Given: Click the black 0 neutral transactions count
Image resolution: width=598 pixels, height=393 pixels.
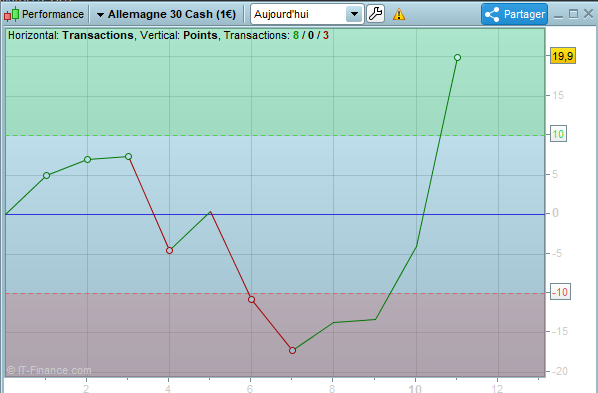Looking at the screenshot, I should point(311,35).
